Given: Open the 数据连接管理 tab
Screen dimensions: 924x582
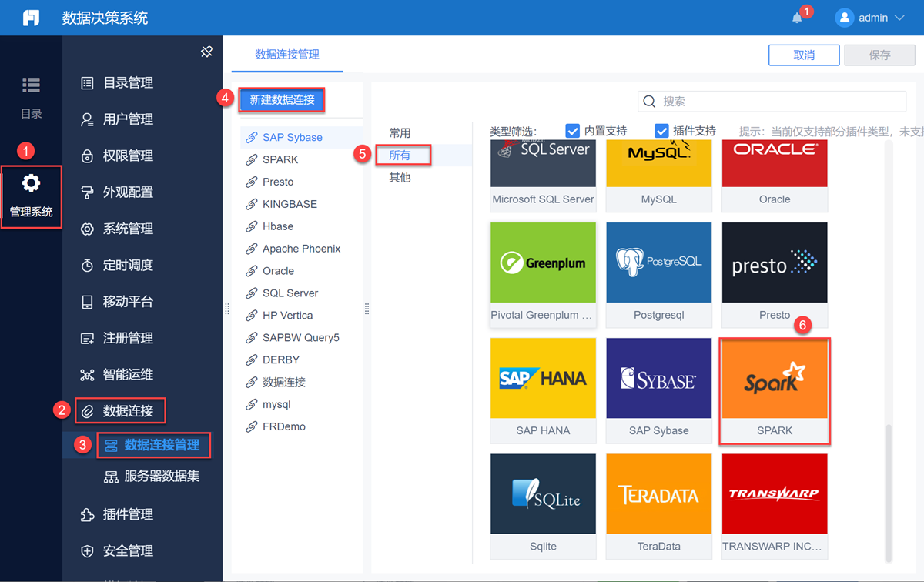Looking at the screenshot, I should [x=287, y=55].
